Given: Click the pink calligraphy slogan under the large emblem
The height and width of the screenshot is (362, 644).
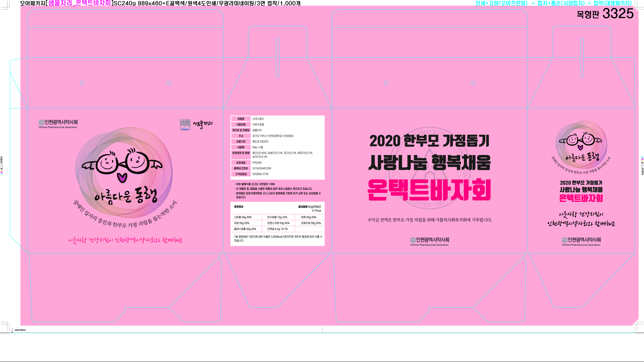Looking at the screenshot, I should (x=126, y=240).
